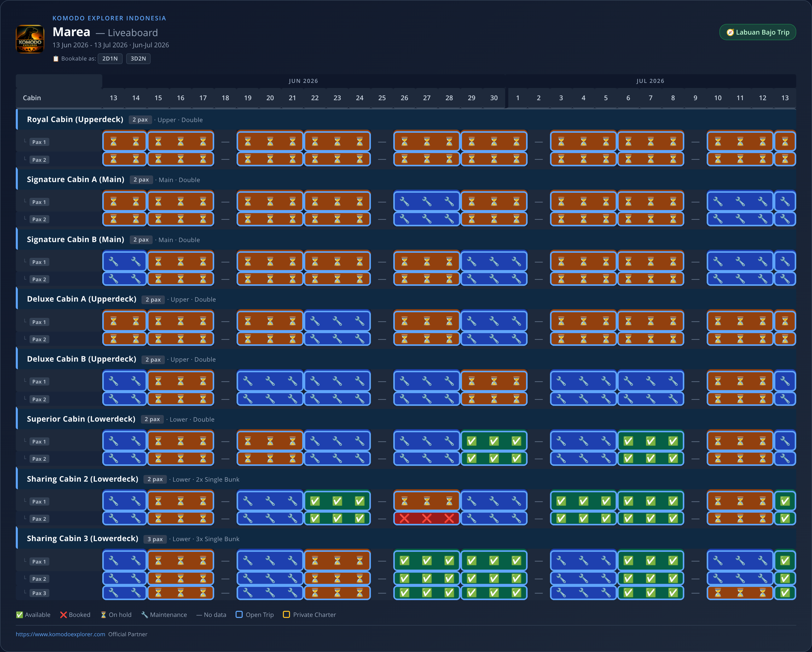Click Deluxe Cabin A Pax 1 maintenance icon Jun 22
Screen dimensions: 812x652
[x=315, y=321]
